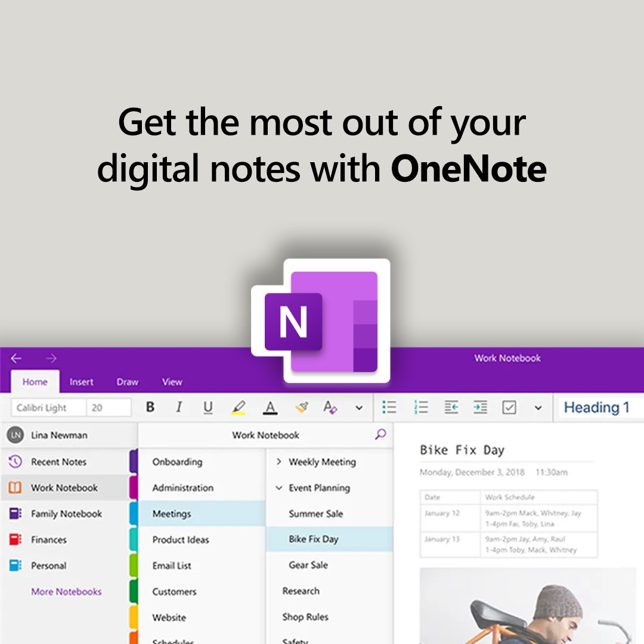Open the Event Planning page
The width and height of the screenshot is (644, 644).
(x=319, y=488)
